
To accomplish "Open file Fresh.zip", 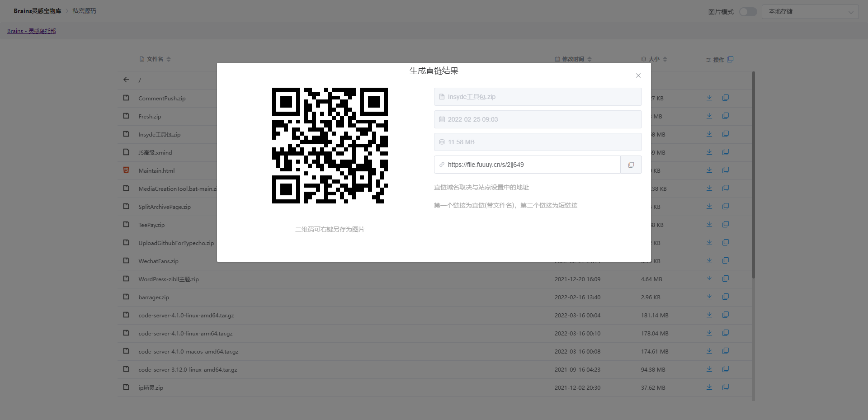I will tap(150, 117).
